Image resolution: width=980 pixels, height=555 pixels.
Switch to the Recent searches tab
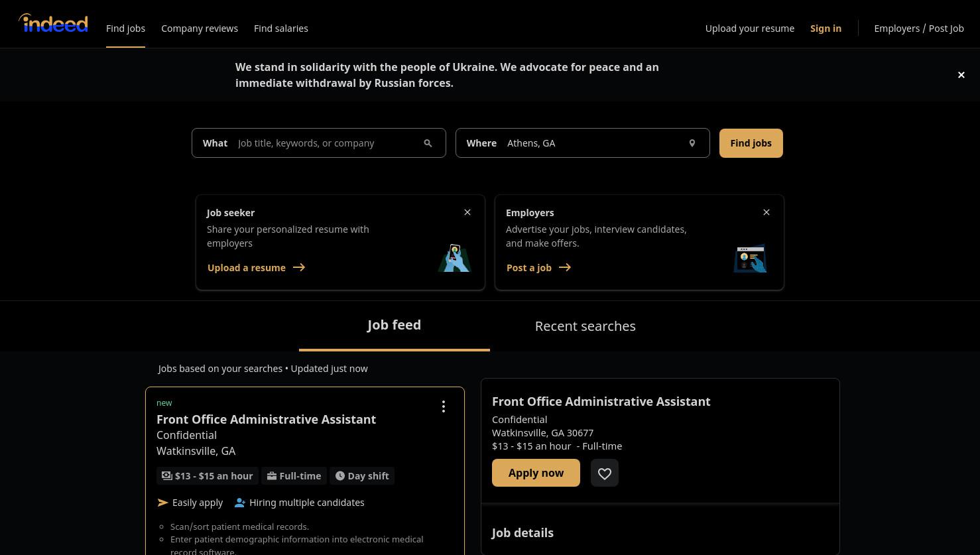[x=585, y=326]
